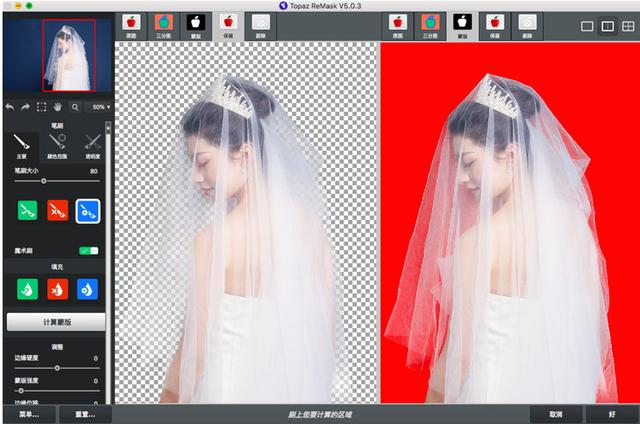Switch right pane to trimap view

[x=430, y=26]
